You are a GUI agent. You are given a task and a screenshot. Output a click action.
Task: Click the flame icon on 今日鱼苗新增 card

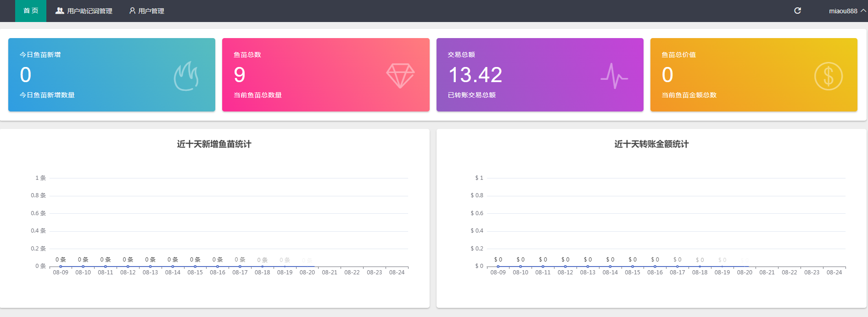click(x=186, y=76)
